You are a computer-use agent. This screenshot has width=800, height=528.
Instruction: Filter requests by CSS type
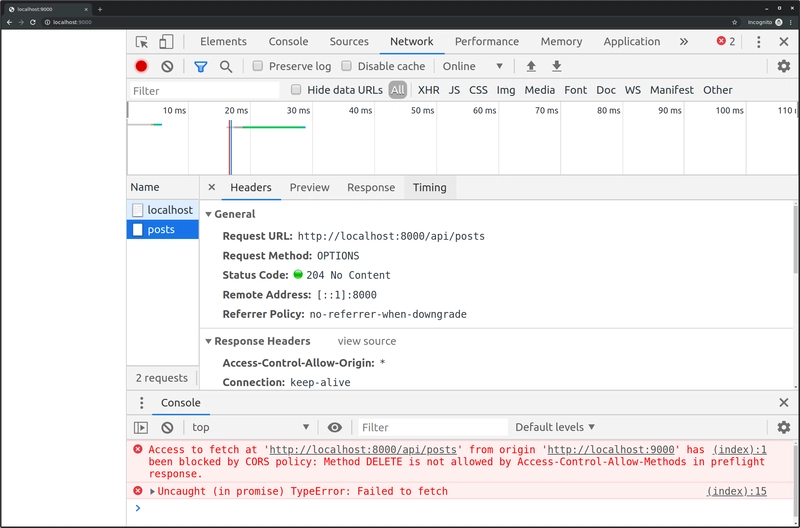(478, 90)
